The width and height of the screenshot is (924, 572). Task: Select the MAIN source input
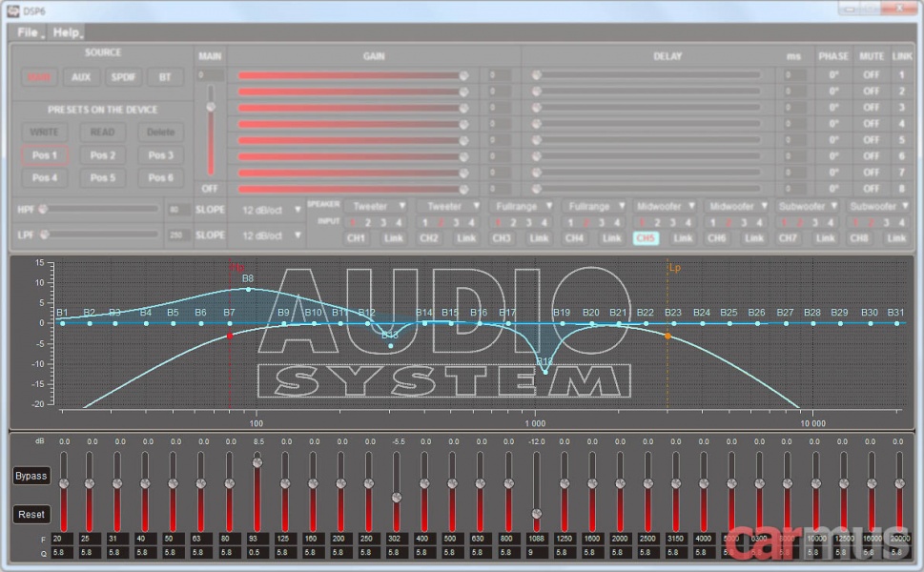39,77
